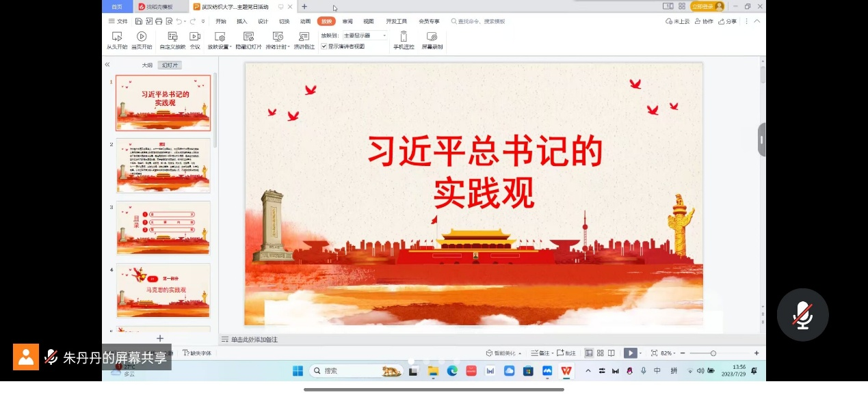Open a new document tab with plus
Viewport: 868px width, 399px height.
[x=304, y=6]
